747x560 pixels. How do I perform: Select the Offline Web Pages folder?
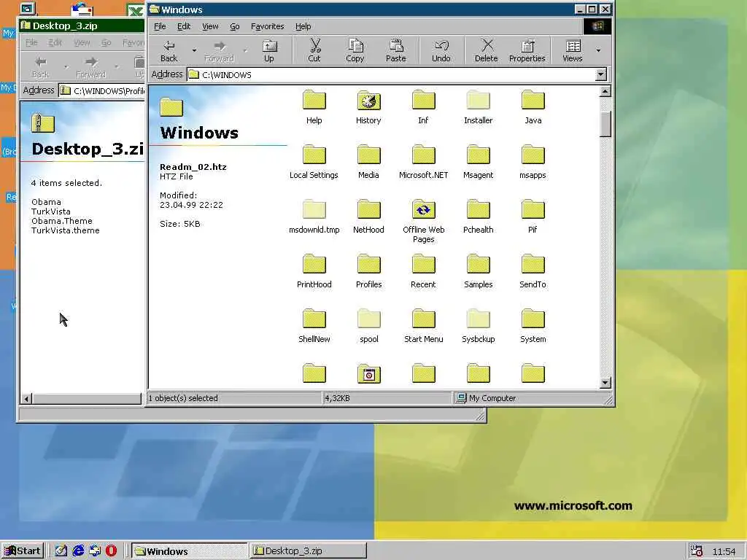pos(423,221)
